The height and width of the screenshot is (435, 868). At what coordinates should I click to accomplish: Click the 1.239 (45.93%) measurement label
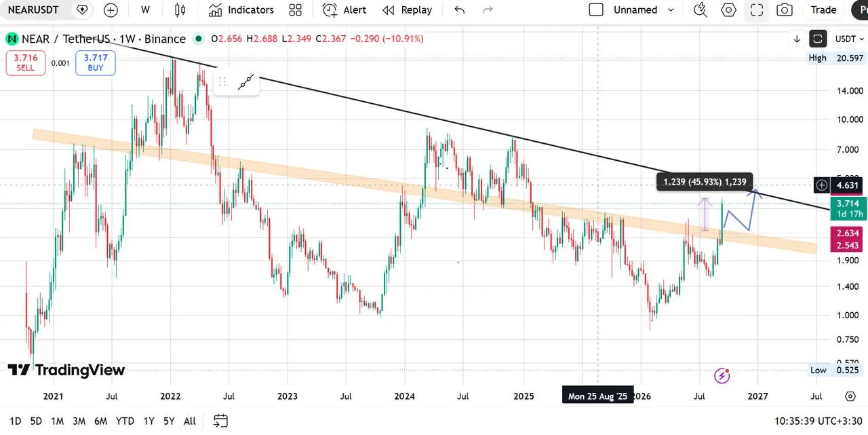coord(705,181)
